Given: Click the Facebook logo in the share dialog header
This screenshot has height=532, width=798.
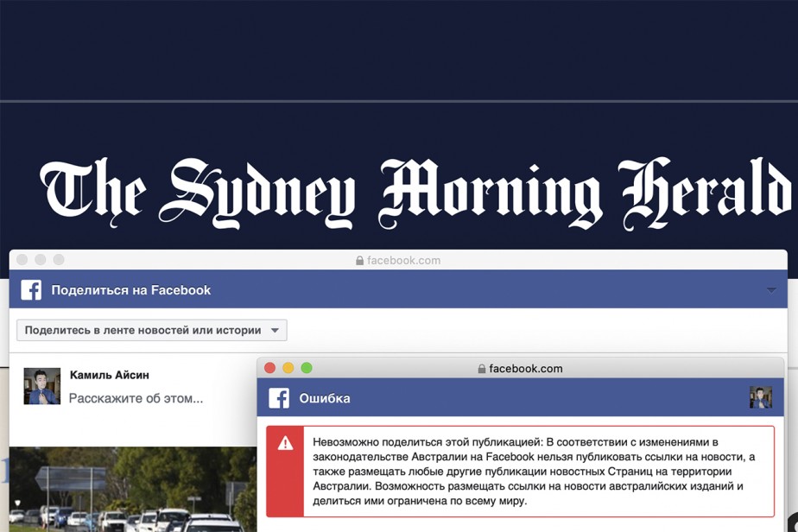Looking at the screenshot, I should tap(31, 290).
